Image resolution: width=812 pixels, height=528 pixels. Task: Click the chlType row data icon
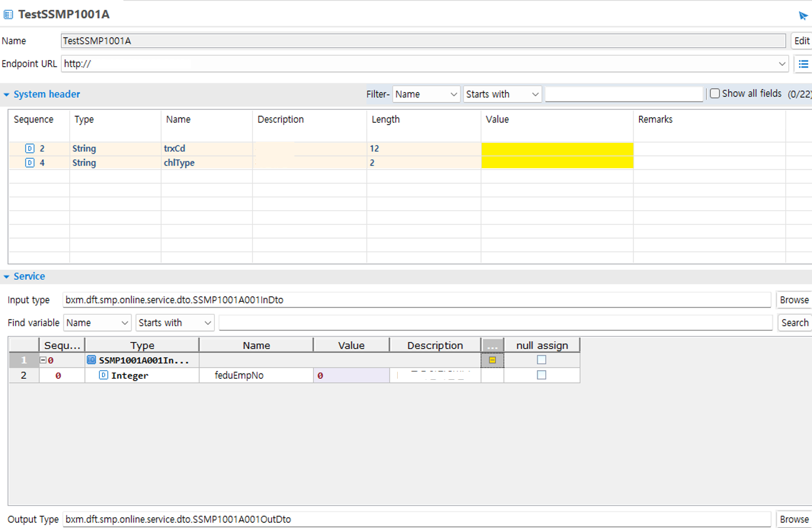coord(30,163)
